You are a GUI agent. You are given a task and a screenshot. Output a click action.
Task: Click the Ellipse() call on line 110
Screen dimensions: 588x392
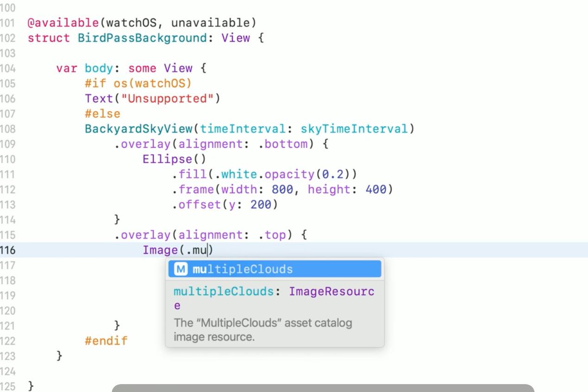(167, 159)
